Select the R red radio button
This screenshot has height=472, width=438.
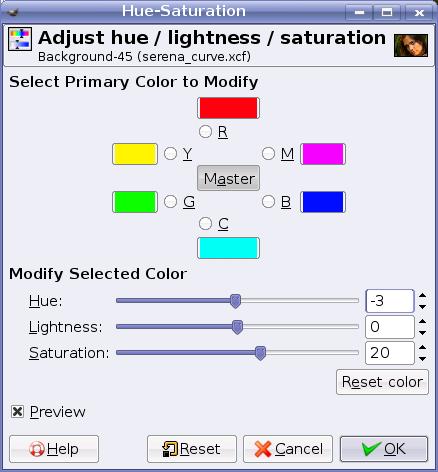click(x=205, y=132)
